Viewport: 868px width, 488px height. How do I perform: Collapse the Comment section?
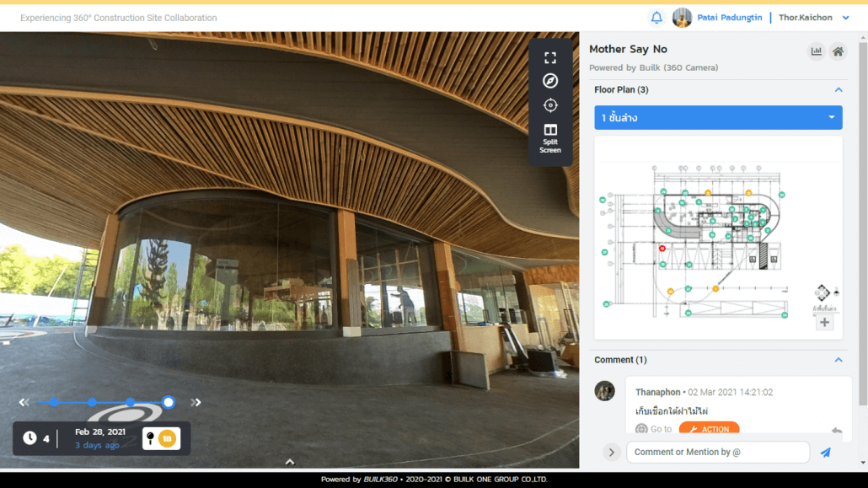pos(839,360)
